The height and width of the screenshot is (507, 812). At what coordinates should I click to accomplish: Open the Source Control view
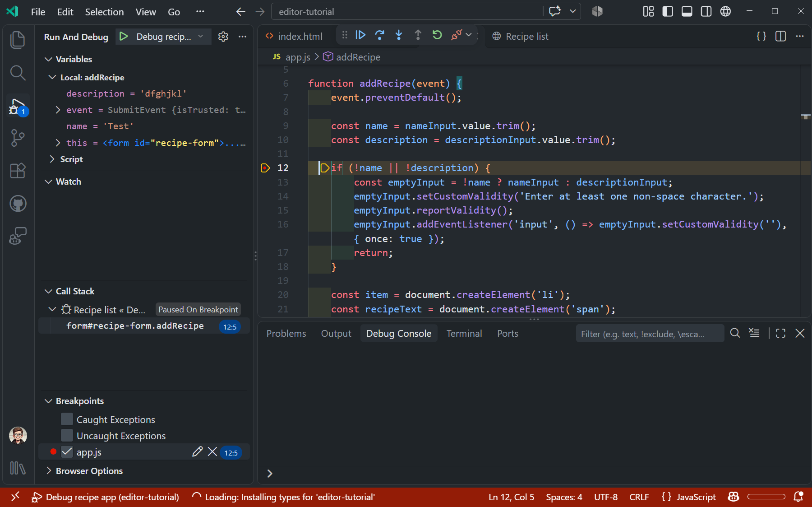coord(18,138)
